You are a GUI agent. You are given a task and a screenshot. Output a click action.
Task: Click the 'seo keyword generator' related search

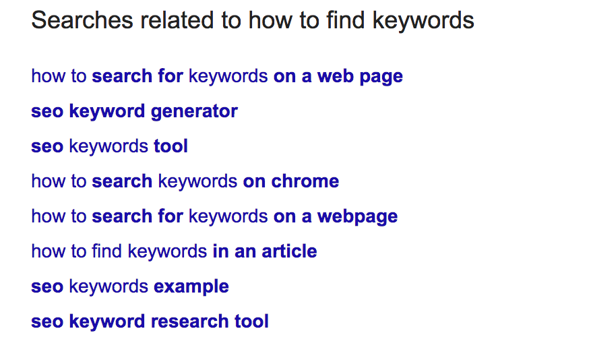(135, 112)
